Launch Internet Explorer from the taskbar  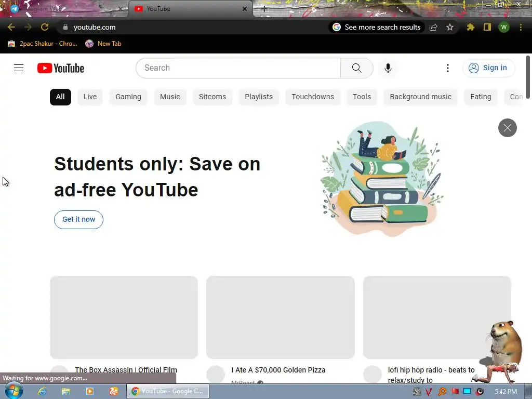pyautogui.click(x=42, y=392)
